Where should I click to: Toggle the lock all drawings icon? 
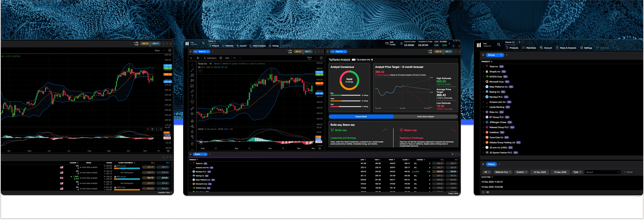(x=192, y=132)
